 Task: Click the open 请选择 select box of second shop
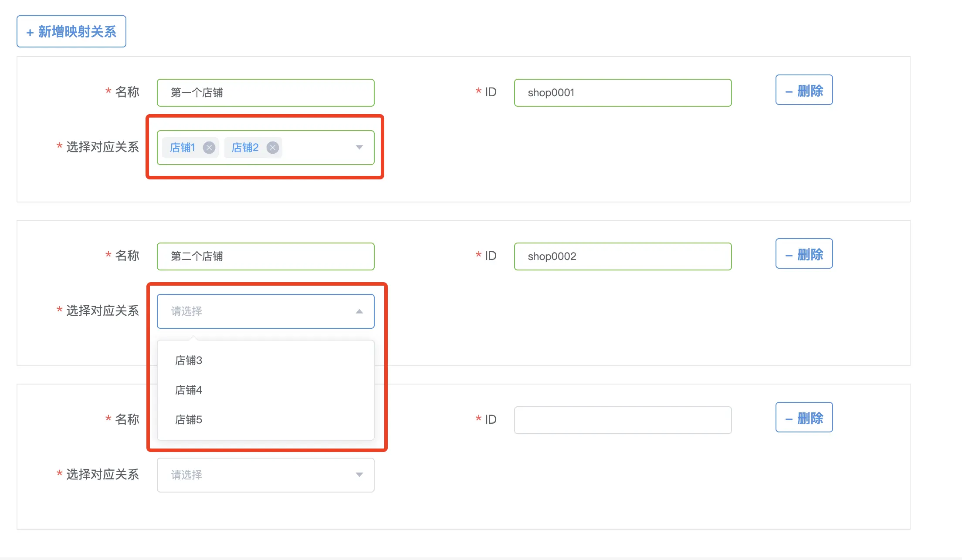coord(257,311)
